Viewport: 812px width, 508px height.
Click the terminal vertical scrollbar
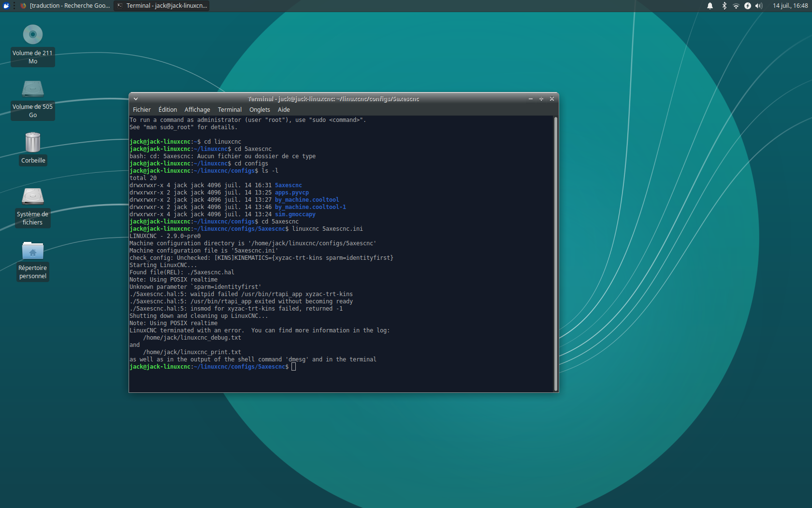(x=556, y=254)
